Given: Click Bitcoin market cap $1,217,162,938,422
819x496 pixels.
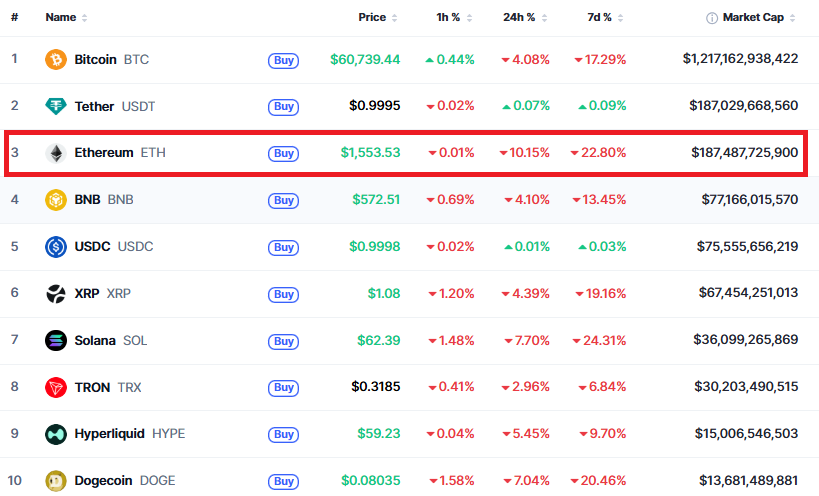Looking at the screenshot, I should pos(740,58).
